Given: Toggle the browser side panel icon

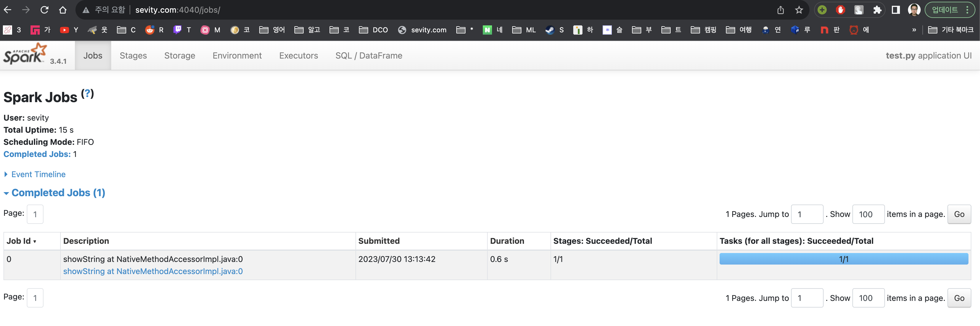Looking at the screenshot, I should [x=896, y=10].
